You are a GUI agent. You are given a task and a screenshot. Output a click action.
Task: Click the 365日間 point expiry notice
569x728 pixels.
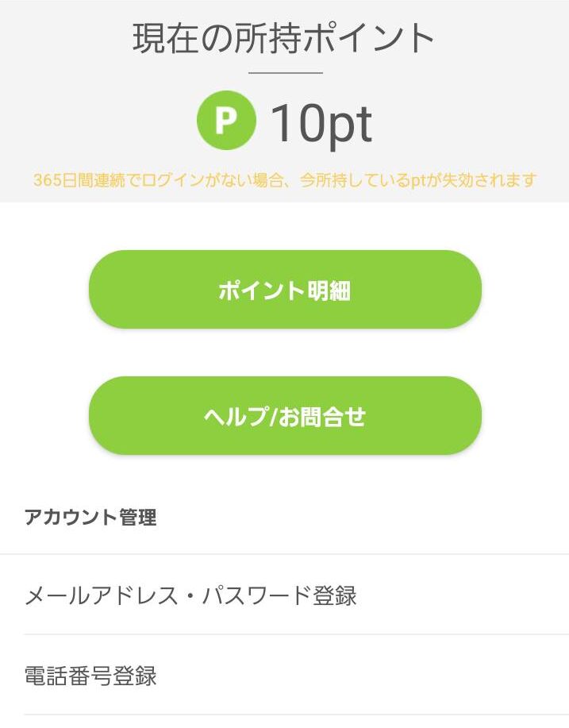pyautogui.click(x=285, y=179)
